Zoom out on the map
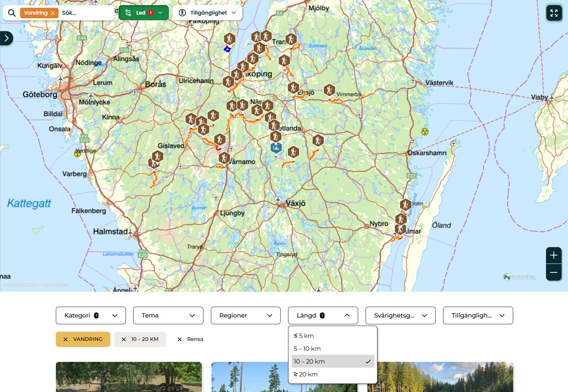Viewport: 568px width, 392px height. pyautogui.click(x=553, y=272)
